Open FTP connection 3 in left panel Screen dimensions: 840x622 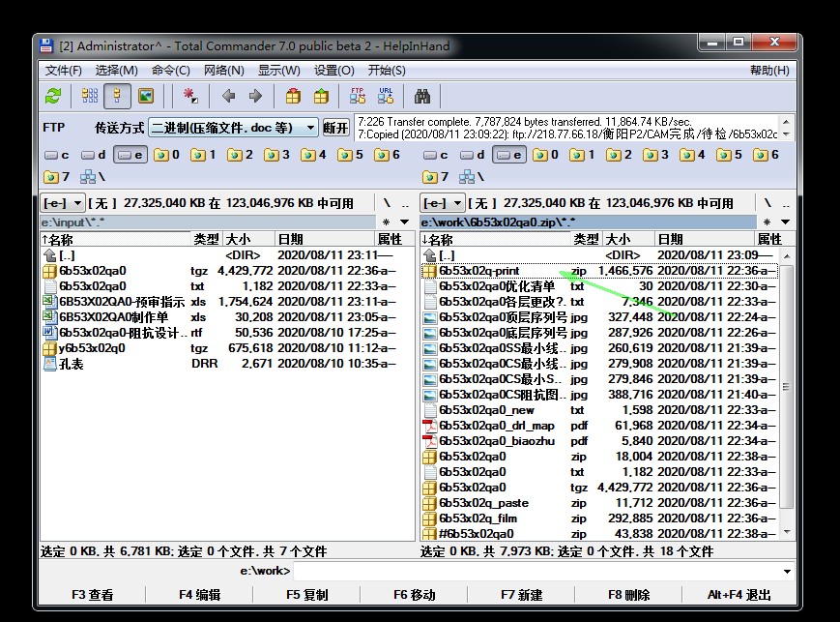[277, 155]
